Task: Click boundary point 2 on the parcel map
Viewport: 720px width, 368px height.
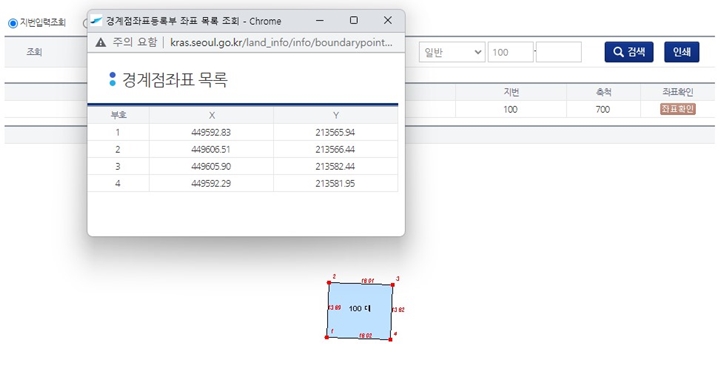Action: [x=329, y=283]
